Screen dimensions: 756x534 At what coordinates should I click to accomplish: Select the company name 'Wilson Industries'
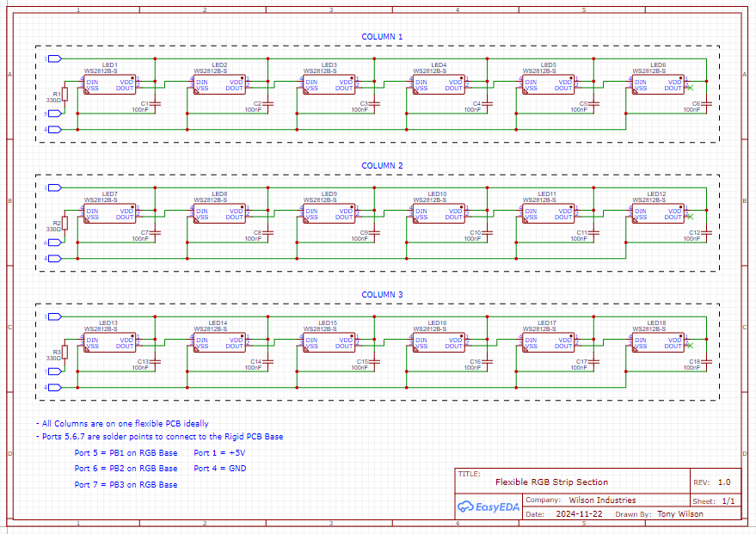coord(602,500)
